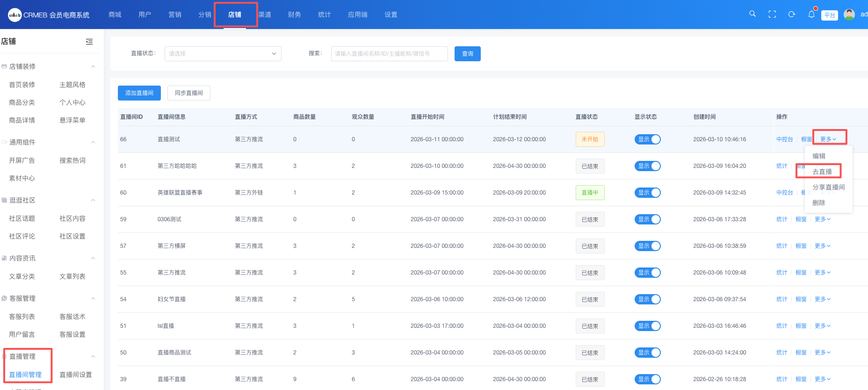Turn off display switch for room 60
The width and height of the screenshot is (868, 390).
click(647, 193)
